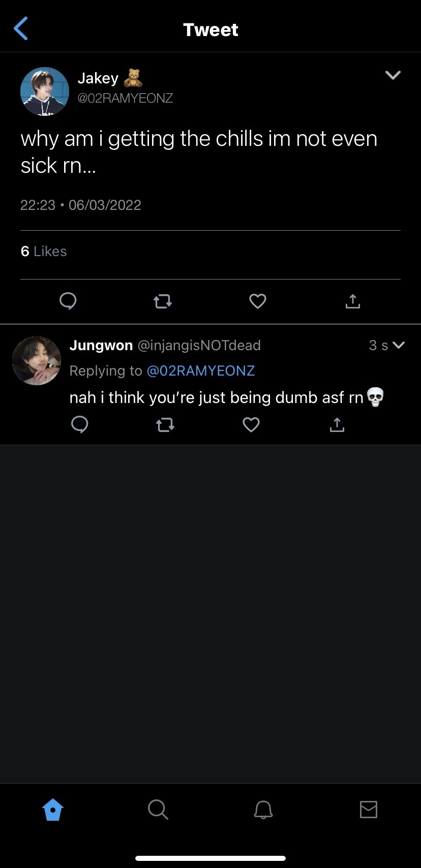Like Jungwon's reply with heart icon
421x868 pixels.
pos(251,424)
